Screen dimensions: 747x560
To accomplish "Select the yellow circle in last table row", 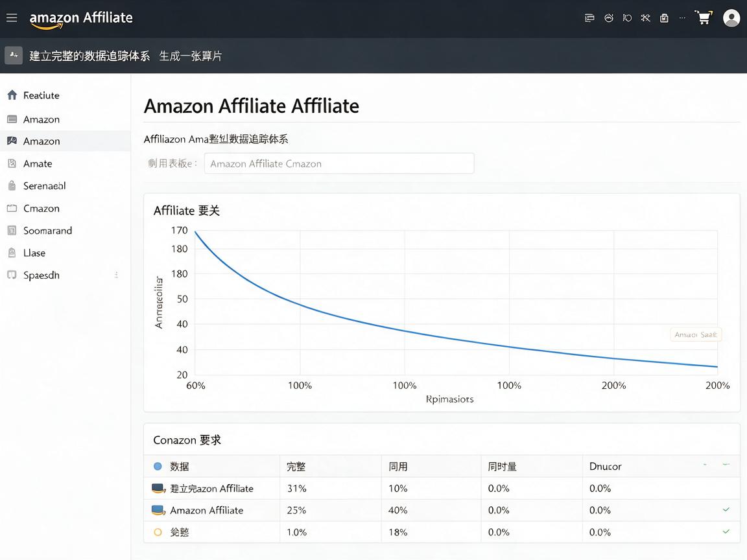I will (x=158, y=532).
